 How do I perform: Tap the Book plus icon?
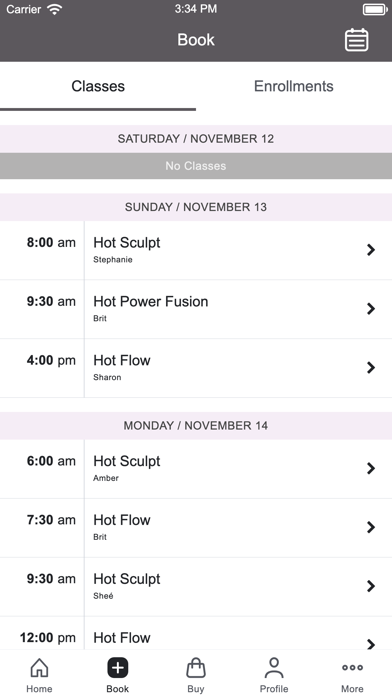coord(118,668)
